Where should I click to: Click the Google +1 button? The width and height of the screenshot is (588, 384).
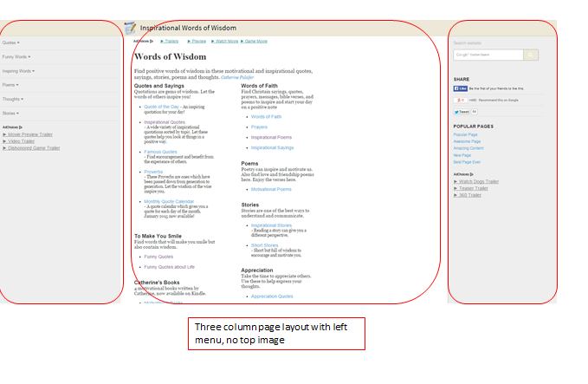(461, 100)
